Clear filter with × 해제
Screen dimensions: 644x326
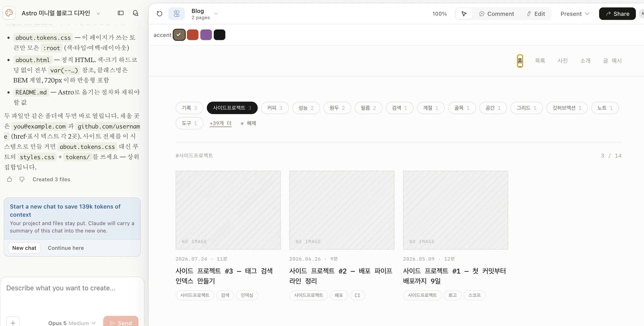point(248,123)
